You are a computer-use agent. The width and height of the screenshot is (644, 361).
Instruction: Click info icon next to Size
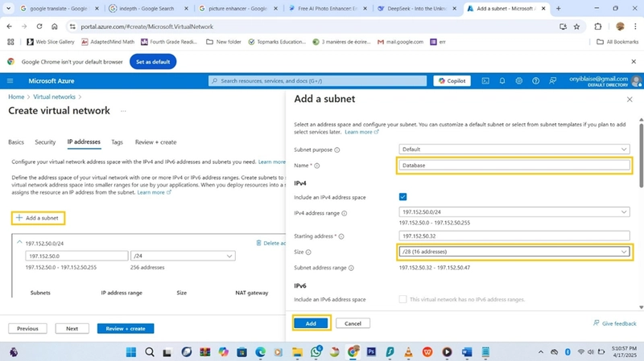(308, 252)
